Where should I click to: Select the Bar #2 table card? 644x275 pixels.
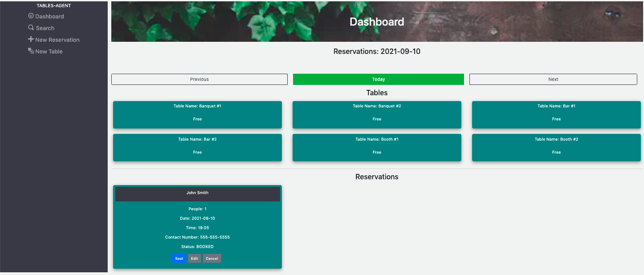(197, 148)
